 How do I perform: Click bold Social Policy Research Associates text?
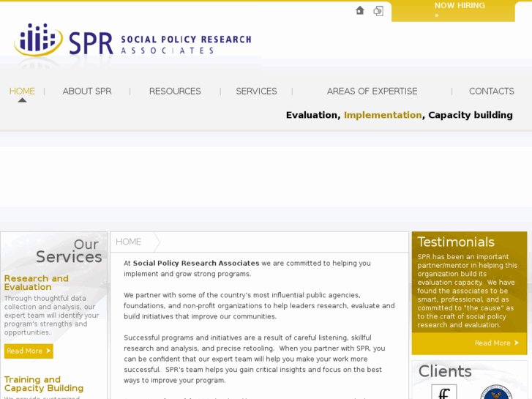(x=196, y=263)
